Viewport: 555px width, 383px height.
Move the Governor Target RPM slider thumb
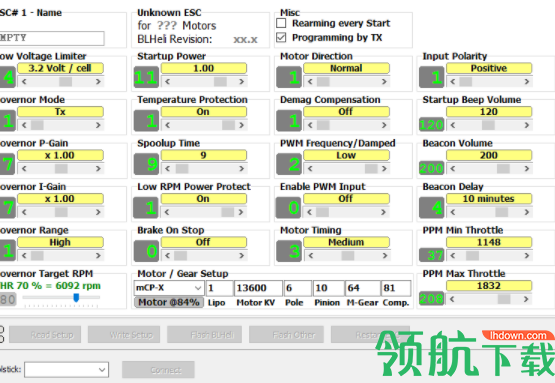click(x=76, y=297)
